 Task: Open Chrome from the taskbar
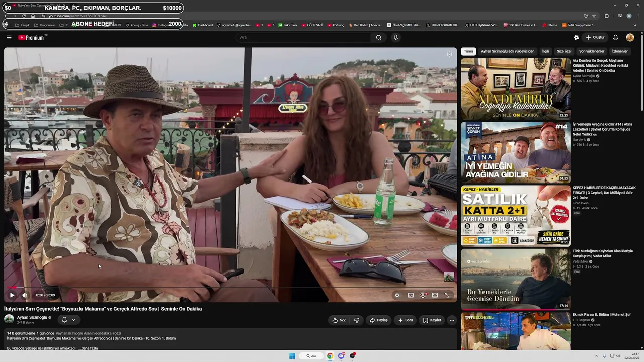[330, 356]
